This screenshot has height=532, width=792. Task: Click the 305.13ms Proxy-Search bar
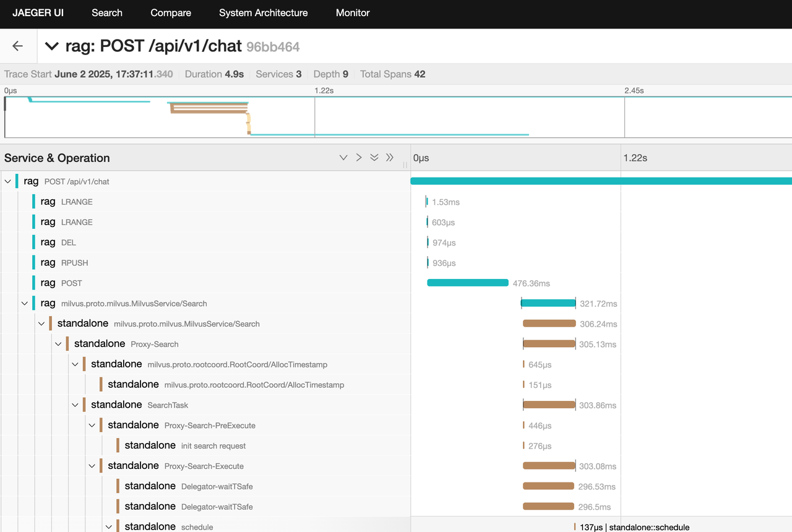(x=549, y=344)
